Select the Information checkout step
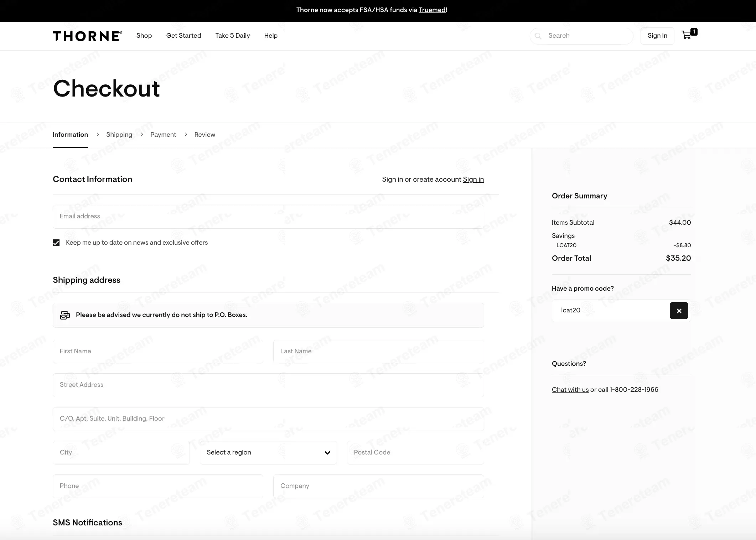This screenshot has width=756, height=540. pyautogui.click(x=70, y=135)
